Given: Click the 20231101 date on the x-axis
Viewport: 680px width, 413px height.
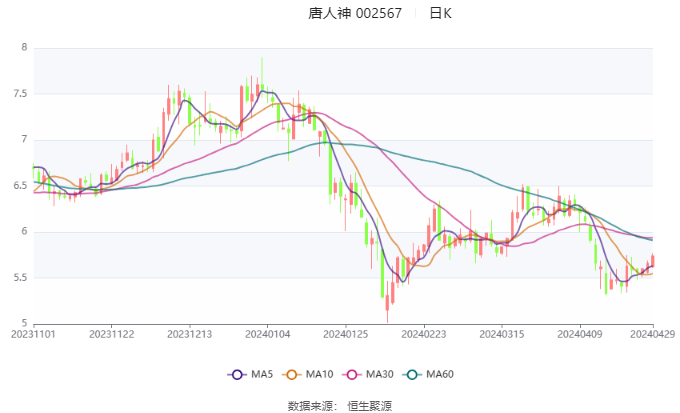Looking at the screenshot, I should (x=34, y=334).
